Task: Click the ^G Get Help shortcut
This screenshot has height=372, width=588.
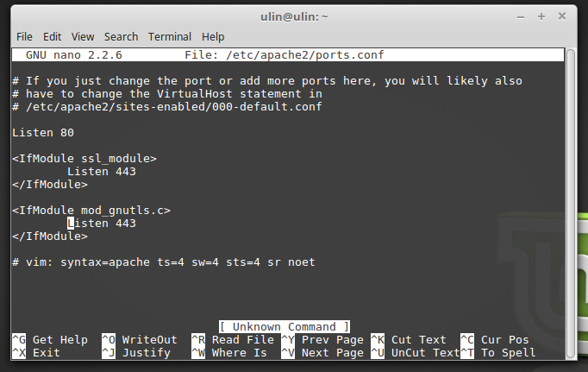Action: [50, 340]
